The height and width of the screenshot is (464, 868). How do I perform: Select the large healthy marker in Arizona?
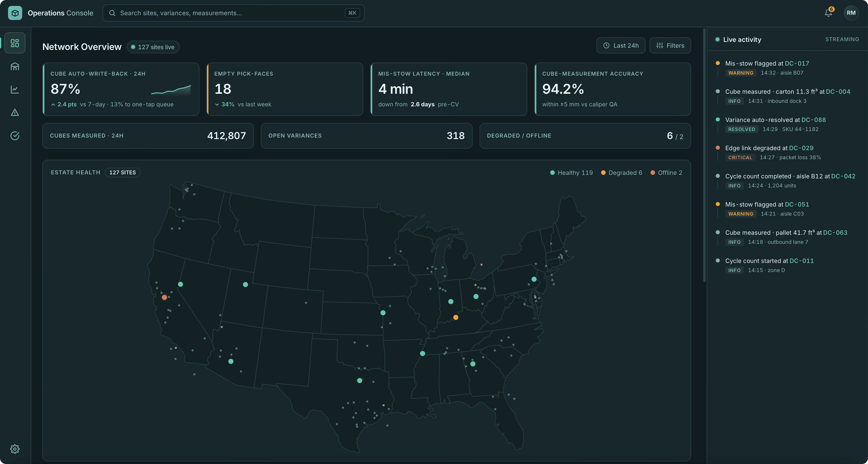coord(231,361)
